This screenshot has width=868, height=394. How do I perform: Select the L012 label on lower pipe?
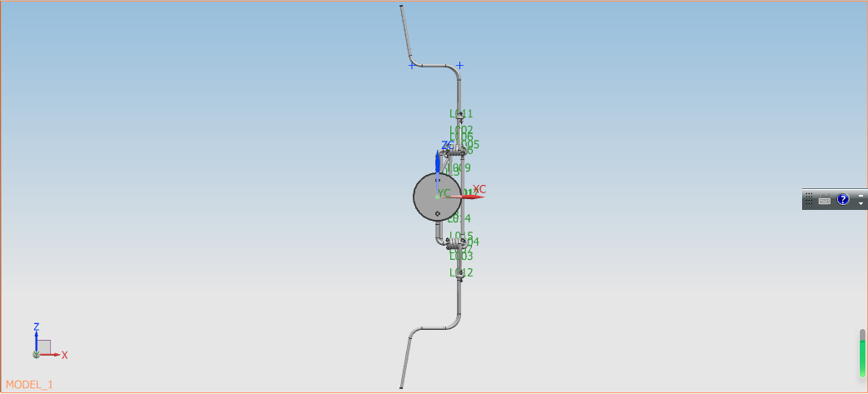point(461,272)
